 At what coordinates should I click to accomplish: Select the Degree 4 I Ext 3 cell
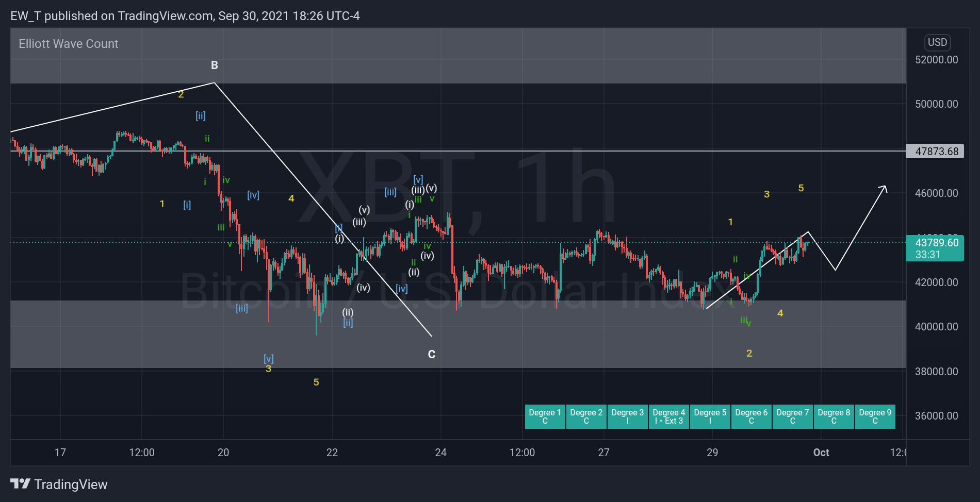coord(668,416)
